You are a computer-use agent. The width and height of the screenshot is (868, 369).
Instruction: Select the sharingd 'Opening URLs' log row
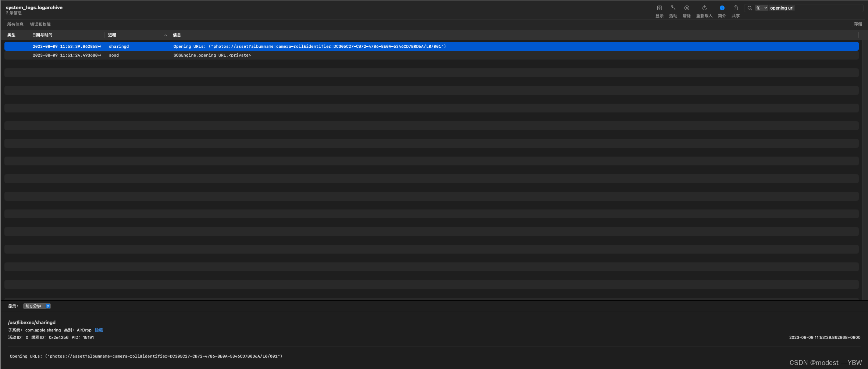pos(431,46)
